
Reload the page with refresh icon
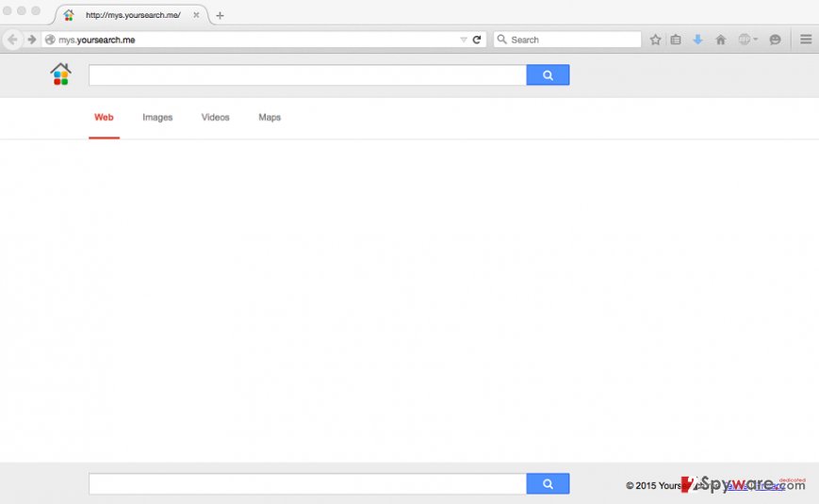(x=476, y=40)
